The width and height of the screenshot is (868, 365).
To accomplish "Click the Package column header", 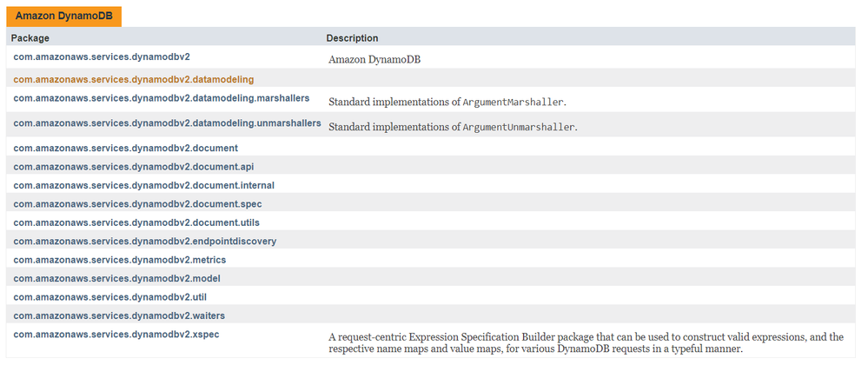I will [x=30, y=38].
